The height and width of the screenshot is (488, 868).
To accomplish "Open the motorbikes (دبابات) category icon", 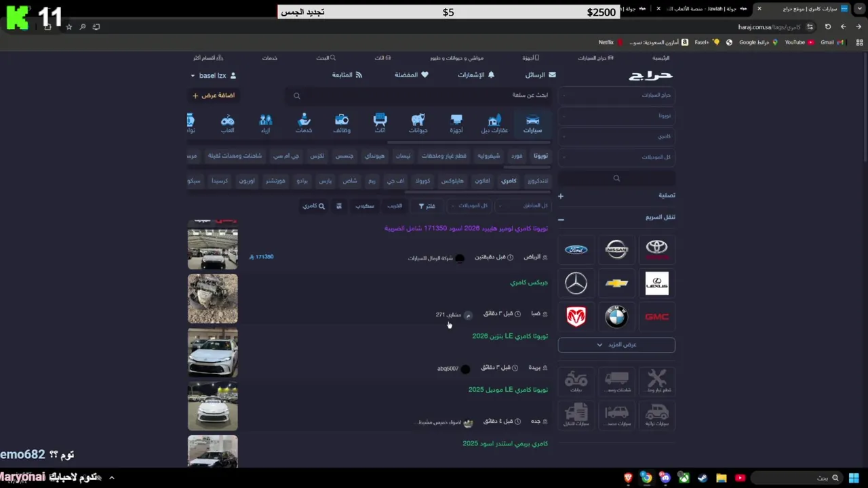I will tap(576, 380).
